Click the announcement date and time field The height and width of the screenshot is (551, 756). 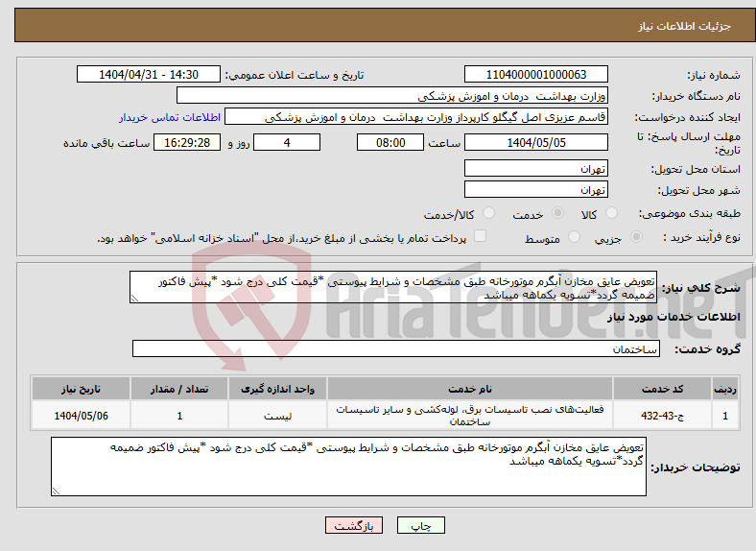149,74
